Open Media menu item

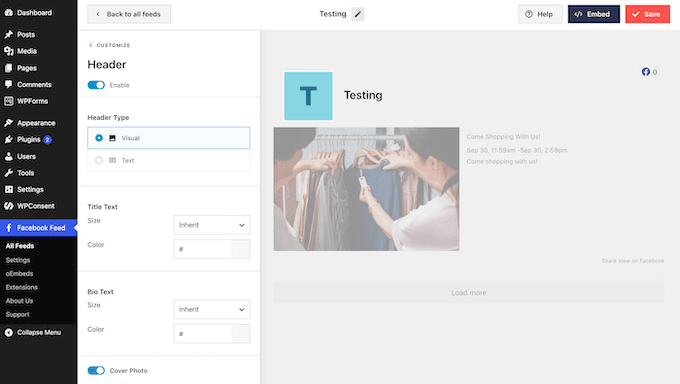27,51
